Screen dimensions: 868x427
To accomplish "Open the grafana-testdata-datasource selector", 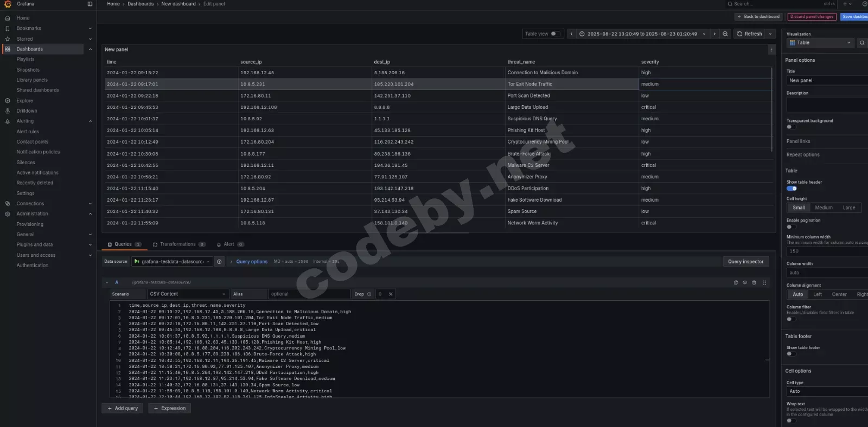I will pos(171,262).
